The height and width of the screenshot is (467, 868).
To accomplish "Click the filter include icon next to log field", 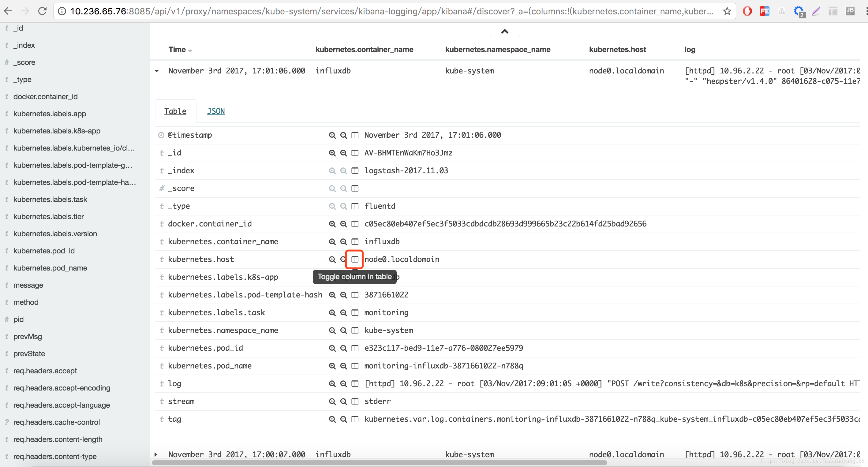I will [x=332, y=383].
